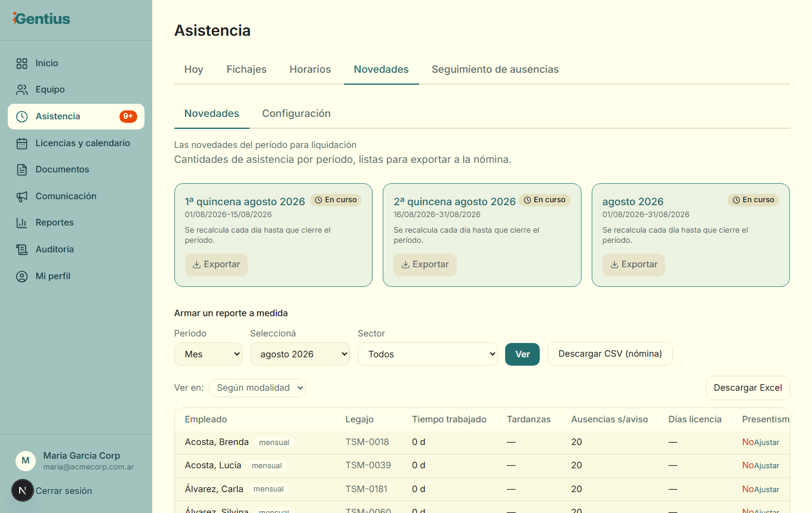Click the Asistencia clock icon

click(22, 116)
